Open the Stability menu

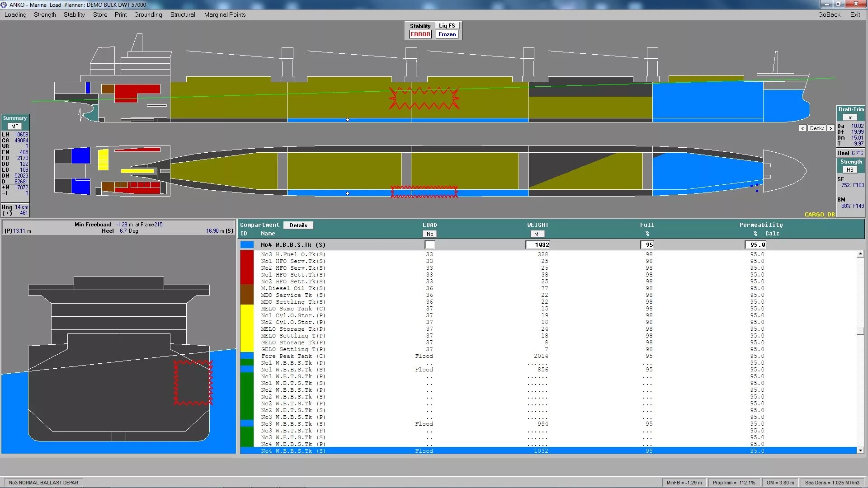pyautogui.click(x=74, y=14)
